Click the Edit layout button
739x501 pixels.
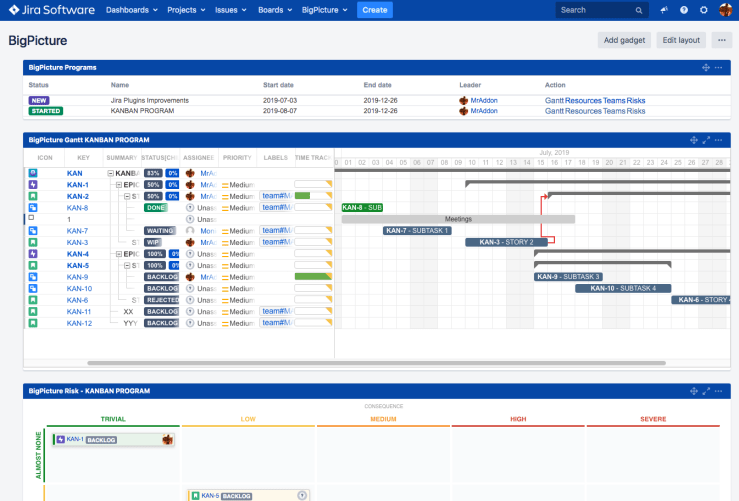point(681,40)
